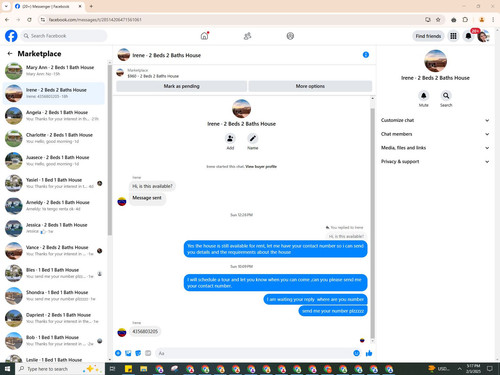Open Amekly 2 Beds 1 Bath conversation
The height and width of the screenshot is (375, 500).
click(x=53, y=206)
